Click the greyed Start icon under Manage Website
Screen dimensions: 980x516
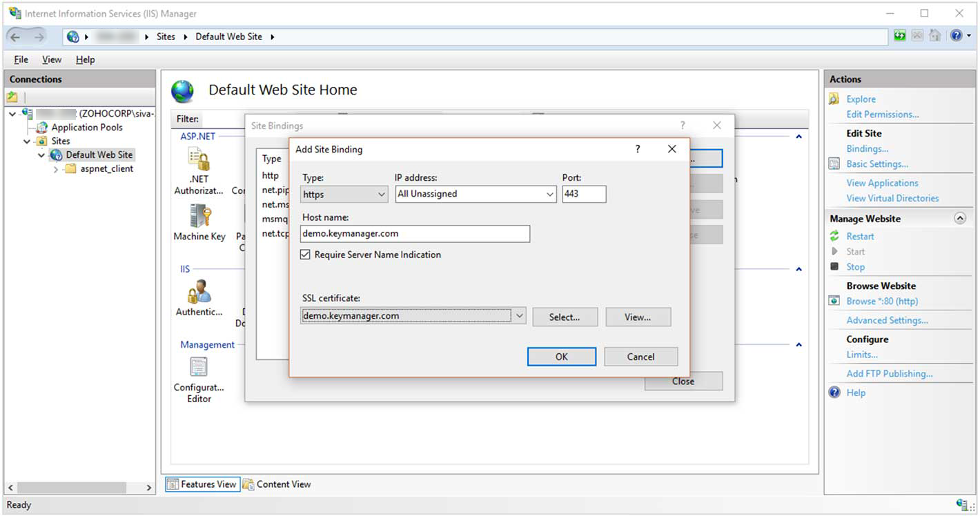click(x=834, y=251)
